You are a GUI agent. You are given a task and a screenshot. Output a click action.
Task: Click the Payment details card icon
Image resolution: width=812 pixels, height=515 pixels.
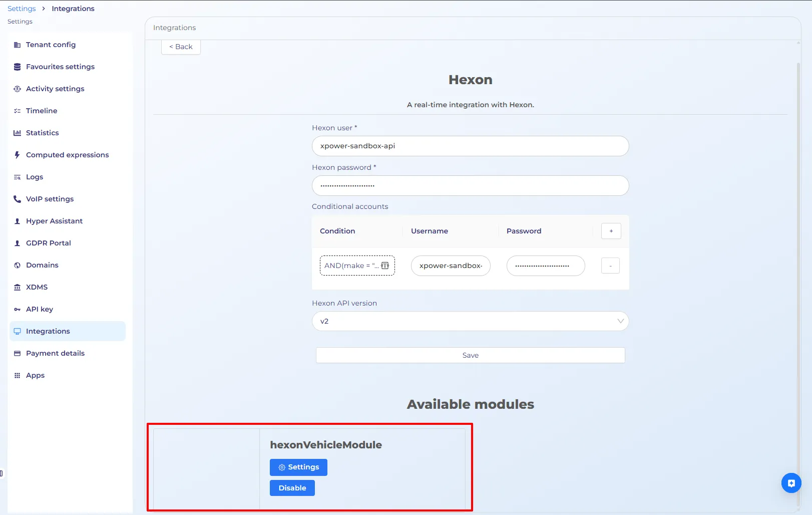17,353
